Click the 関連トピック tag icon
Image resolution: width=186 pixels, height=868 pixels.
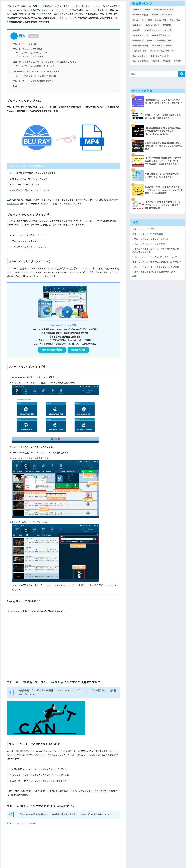pyautogui.click(x=134, y=4)
